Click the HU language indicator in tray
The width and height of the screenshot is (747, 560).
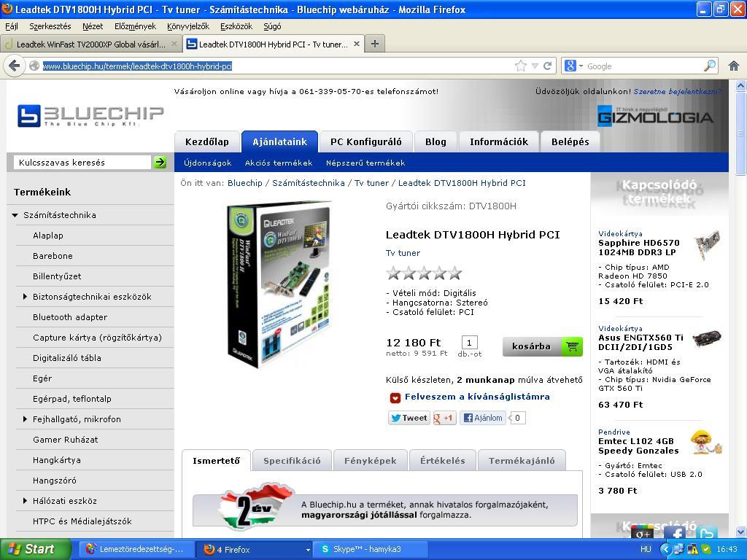tap(646, 549)
